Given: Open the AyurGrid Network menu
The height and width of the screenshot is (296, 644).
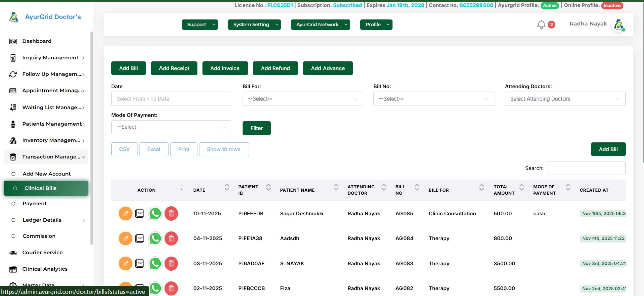Looking at the screenshot, I should [x=320, y=24].
